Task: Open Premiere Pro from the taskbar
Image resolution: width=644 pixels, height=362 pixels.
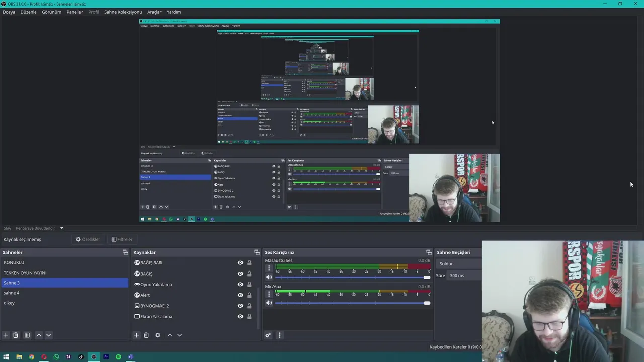Action: click(x=106, y=357)
